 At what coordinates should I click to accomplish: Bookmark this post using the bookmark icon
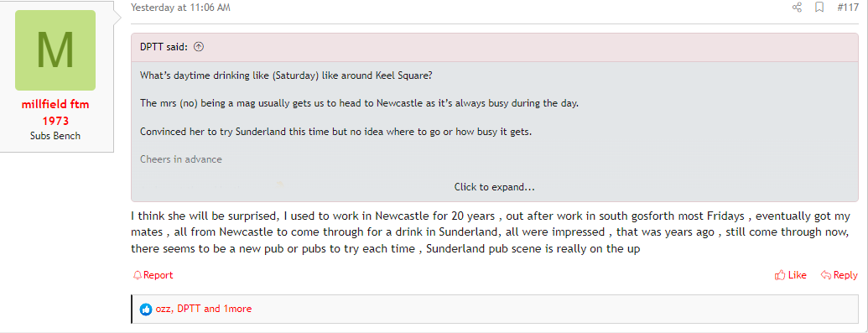(819, 8)
